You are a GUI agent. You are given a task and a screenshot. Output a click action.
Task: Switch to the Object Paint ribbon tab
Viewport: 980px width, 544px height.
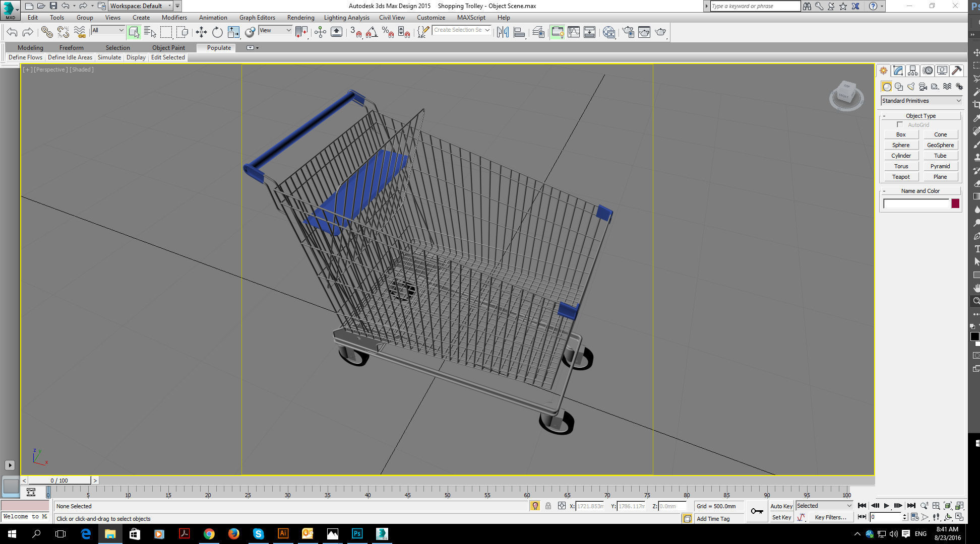pyautogui.click(x=168, y=48)
